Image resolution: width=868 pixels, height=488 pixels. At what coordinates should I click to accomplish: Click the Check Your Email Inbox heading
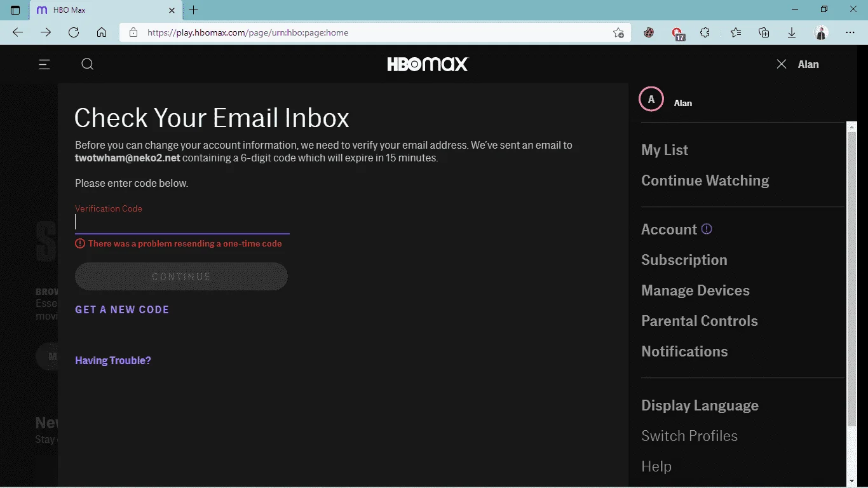coord(212,118)
